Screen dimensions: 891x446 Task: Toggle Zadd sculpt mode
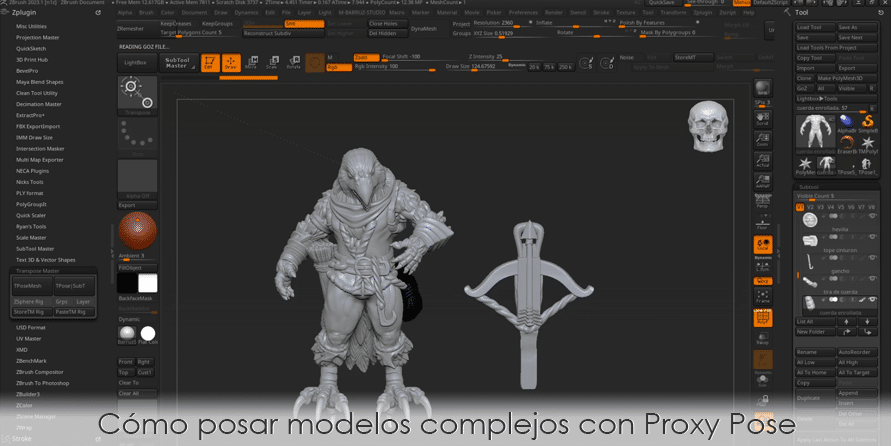tap(366, 57)
